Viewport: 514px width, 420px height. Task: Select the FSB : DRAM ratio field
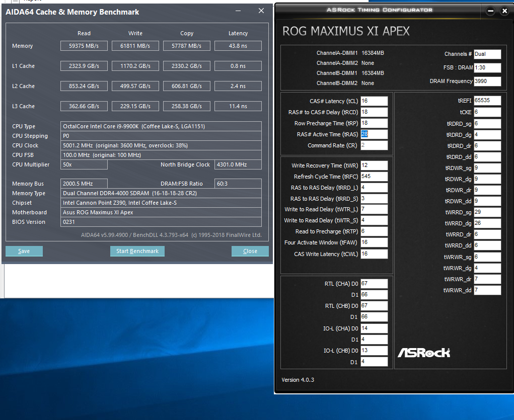point(487,67)
